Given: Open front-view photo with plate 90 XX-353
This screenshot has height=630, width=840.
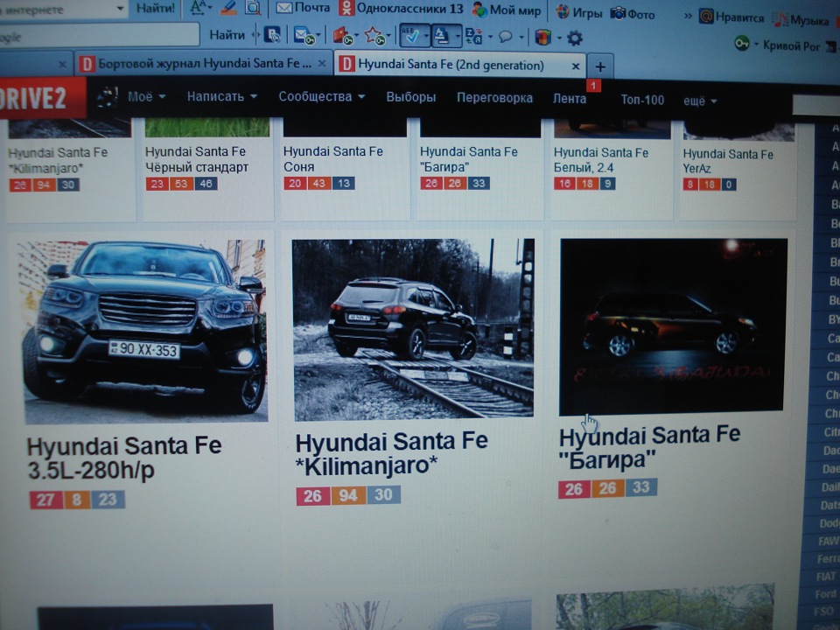Looking at the screenshot, I should click(x=143, y=331).
